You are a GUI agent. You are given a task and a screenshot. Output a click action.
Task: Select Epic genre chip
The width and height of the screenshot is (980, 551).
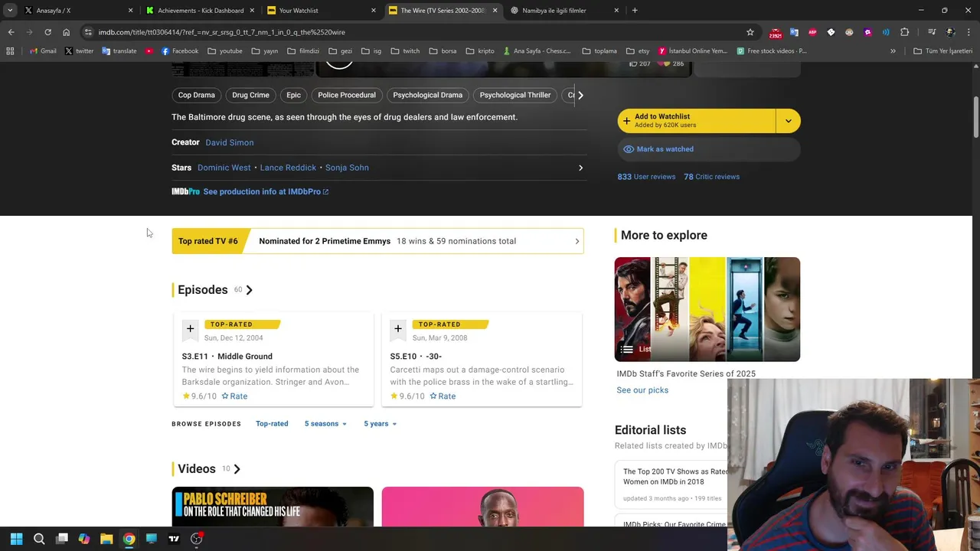(293, 95)
